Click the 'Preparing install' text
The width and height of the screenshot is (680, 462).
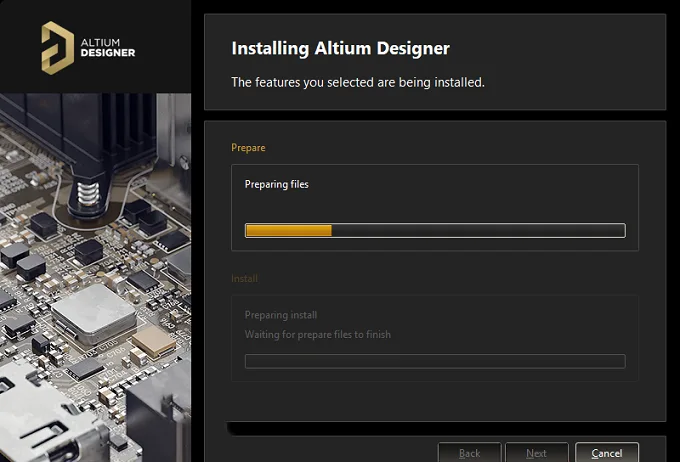click(281, 315)
